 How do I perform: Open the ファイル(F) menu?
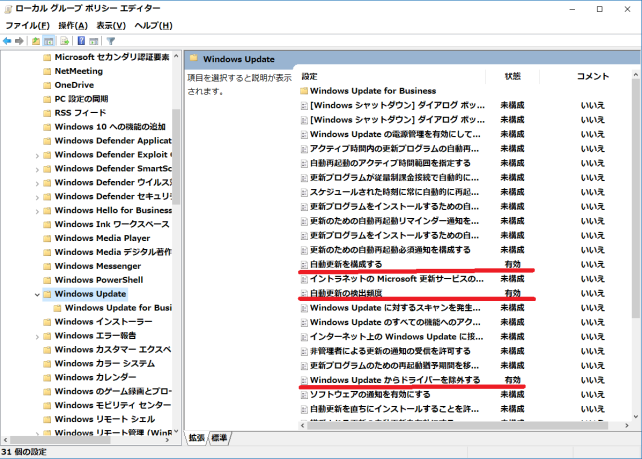click(x=27, y=26)
